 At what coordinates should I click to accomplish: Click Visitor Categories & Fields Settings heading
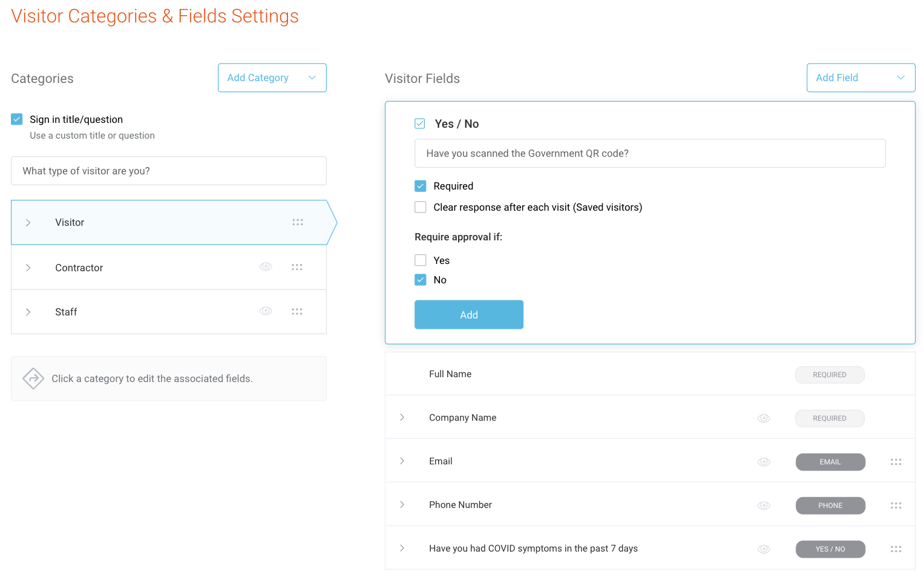coord(155,16)
